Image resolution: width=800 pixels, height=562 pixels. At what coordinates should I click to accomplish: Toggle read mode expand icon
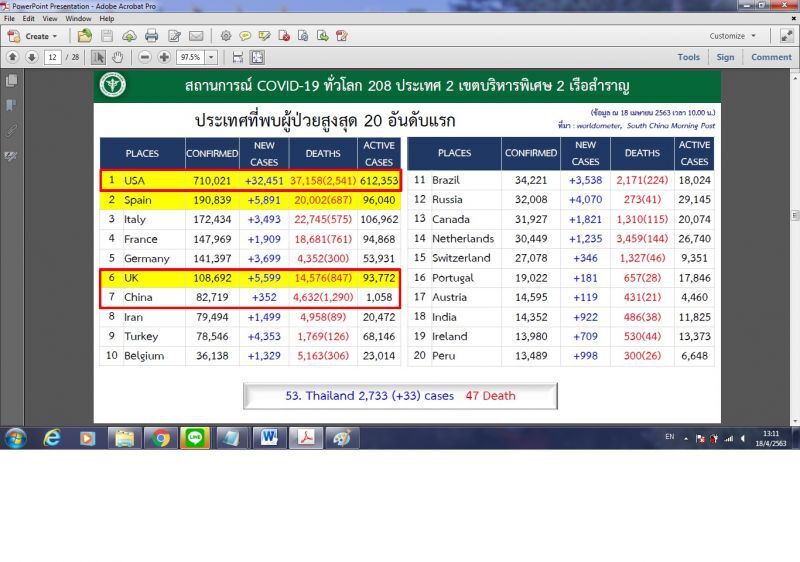point(786,36)
